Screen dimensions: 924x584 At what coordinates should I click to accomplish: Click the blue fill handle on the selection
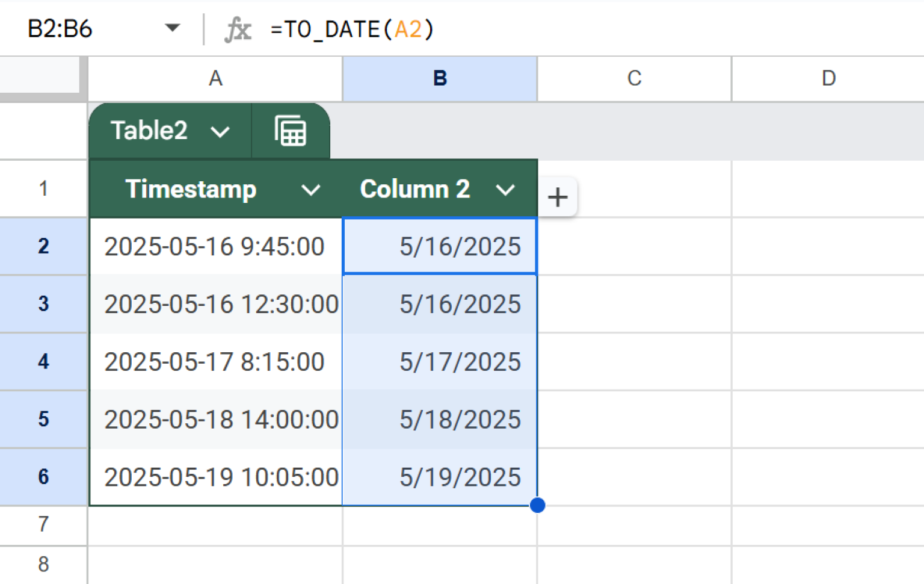[x=537, y=506]
